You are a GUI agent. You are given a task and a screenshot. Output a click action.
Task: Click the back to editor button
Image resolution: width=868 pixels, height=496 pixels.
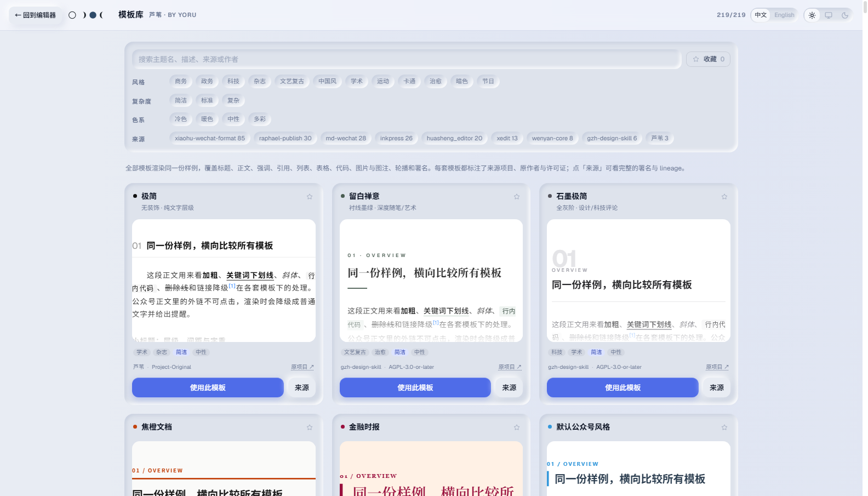pos(35,15)
